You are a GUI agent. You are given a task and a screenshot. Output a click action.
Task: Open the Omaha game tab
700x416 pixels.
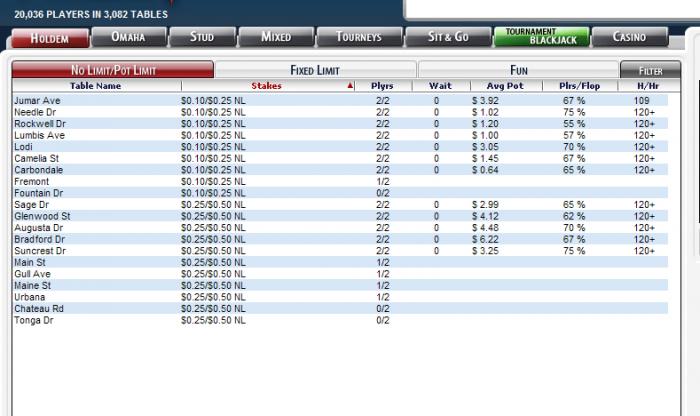tap(129, 37)
